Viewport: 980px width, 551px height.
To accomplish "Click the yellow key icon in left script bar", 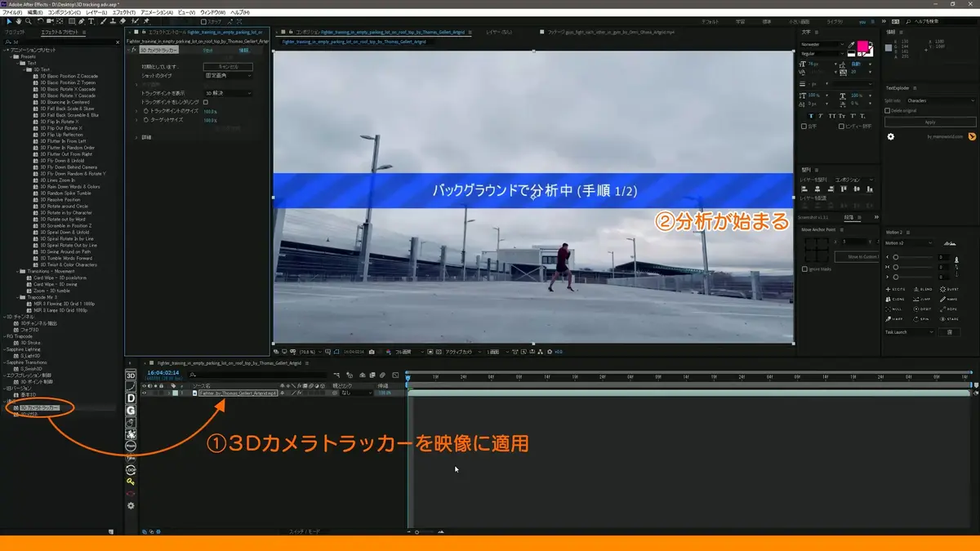I will coord(131,482).
